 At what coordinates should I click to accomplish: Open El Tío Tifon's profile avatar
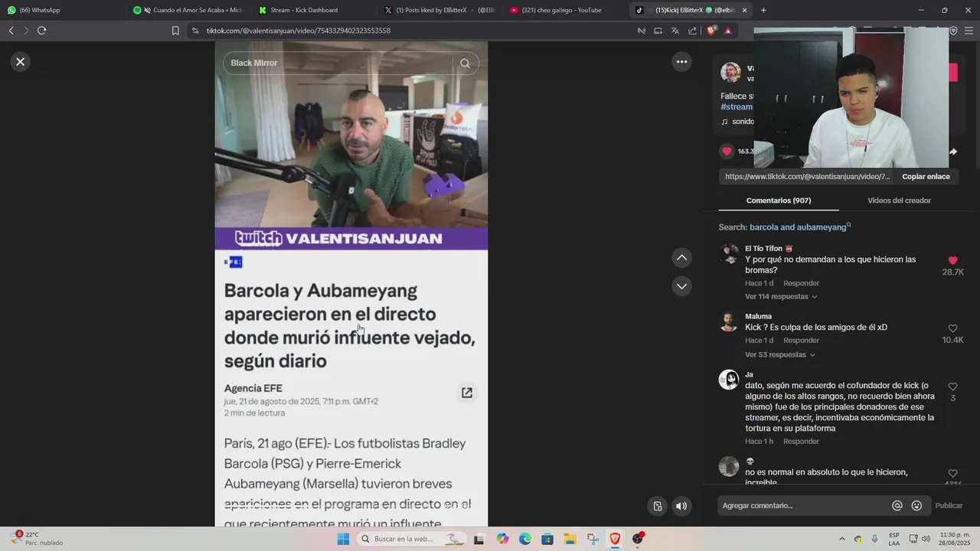coord(729,254)
